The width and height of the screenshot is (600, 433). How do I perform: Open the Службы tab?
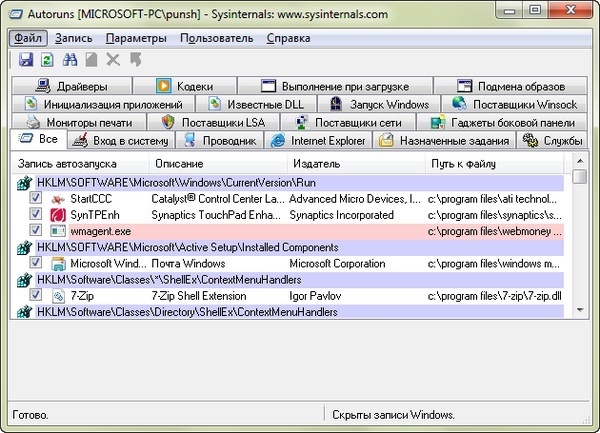click(553, 141)
